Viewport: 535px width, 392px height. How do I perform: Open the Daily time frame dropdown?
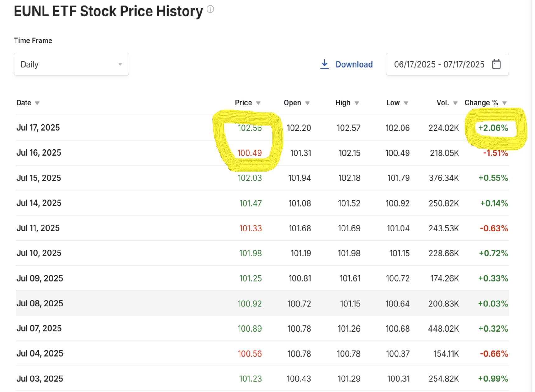(72, 64)
